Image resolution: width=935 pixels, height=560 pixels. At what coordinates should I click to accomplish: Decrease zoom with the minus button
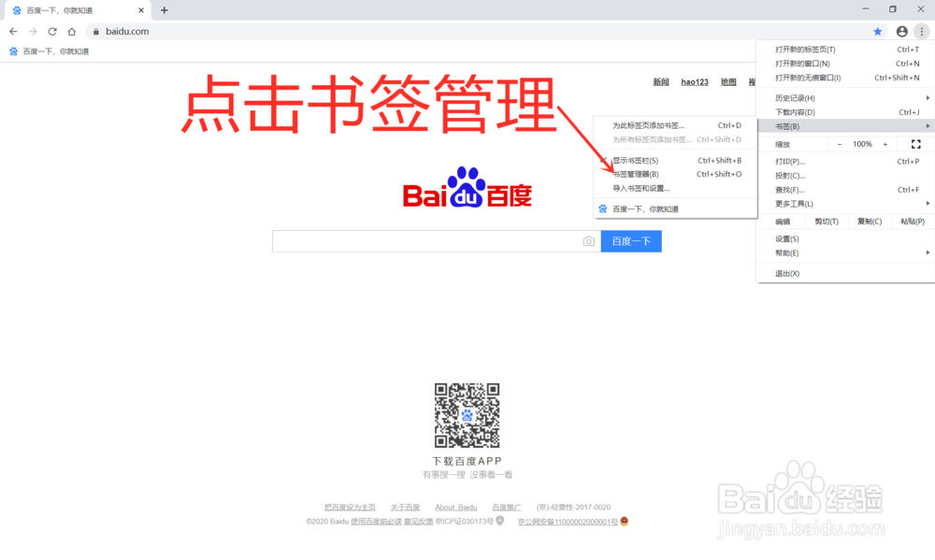(840, 144)
